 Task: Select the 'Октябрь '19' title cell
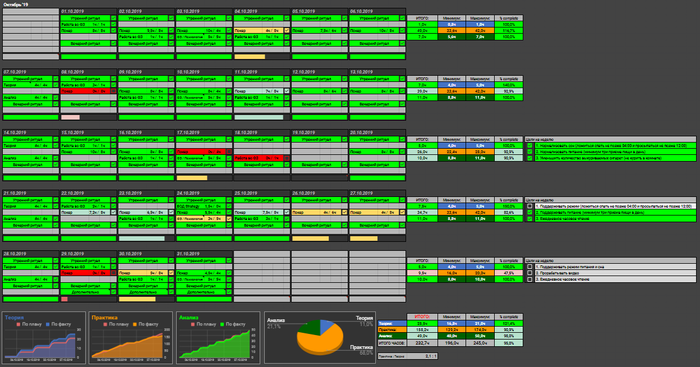tap(16, 4)
